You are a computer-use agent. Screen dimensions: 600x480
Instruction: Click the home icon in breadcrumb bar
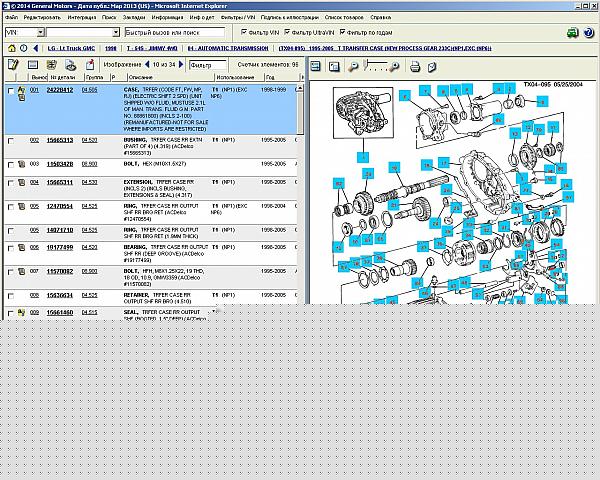tap(10, 47)
